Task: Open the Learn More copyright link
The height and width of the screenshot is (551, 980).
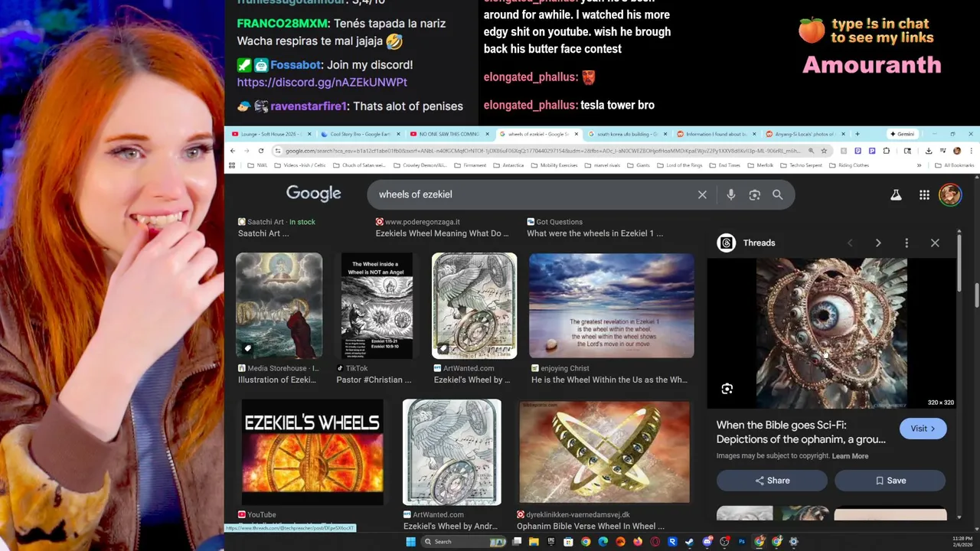Action: 850,456
